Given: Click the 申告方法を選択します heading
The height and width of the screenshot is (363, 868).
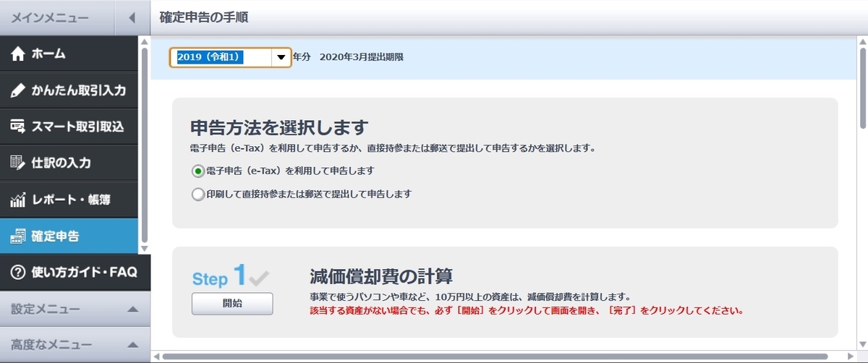Looking at the screenshot, I should 279,128.
